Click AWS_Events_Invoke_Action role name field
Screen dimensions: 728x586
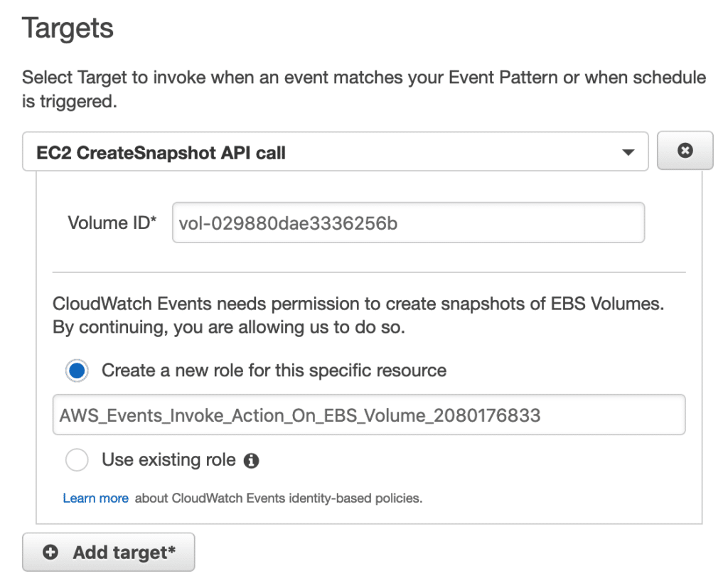pyautogui.click(x=369, y=415)
